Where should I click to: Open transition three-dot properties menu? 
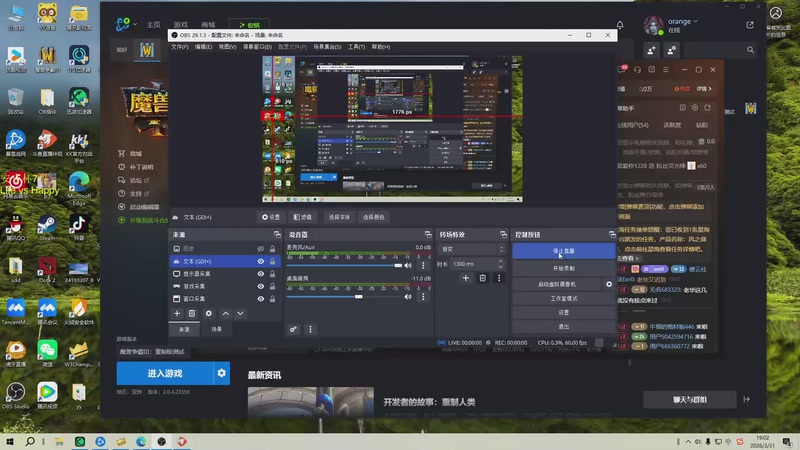(499, 278)
